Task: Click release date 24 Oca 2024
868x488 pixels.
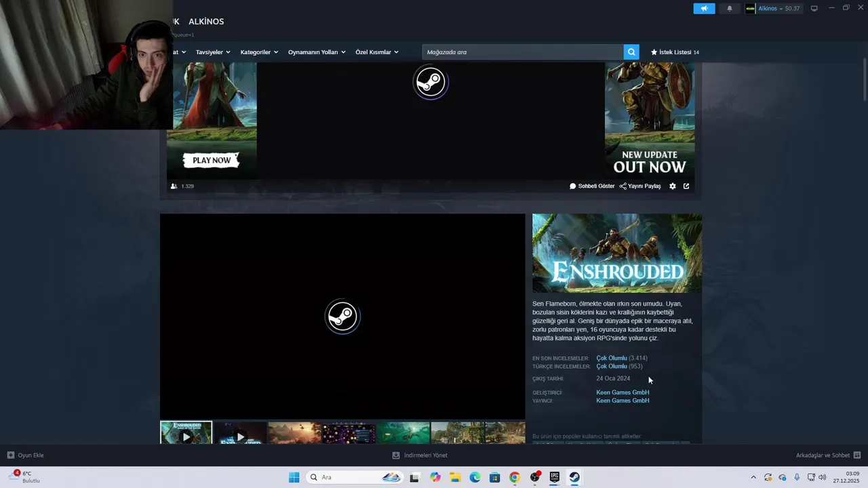Action: 613,379
